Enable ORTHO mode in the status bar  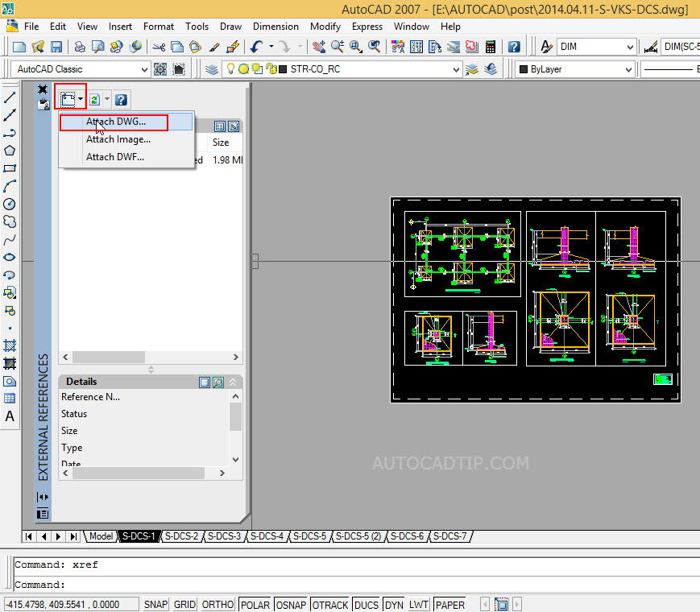217,604
